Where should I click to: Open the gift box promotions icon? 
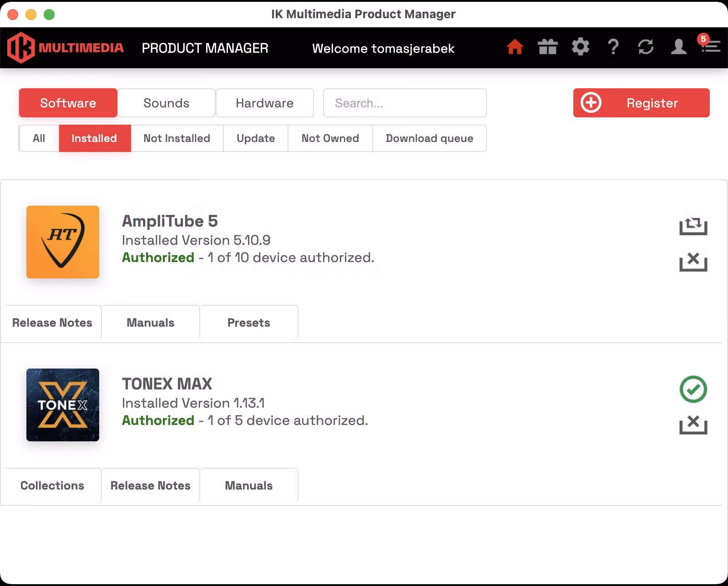[x=547, y=47]
